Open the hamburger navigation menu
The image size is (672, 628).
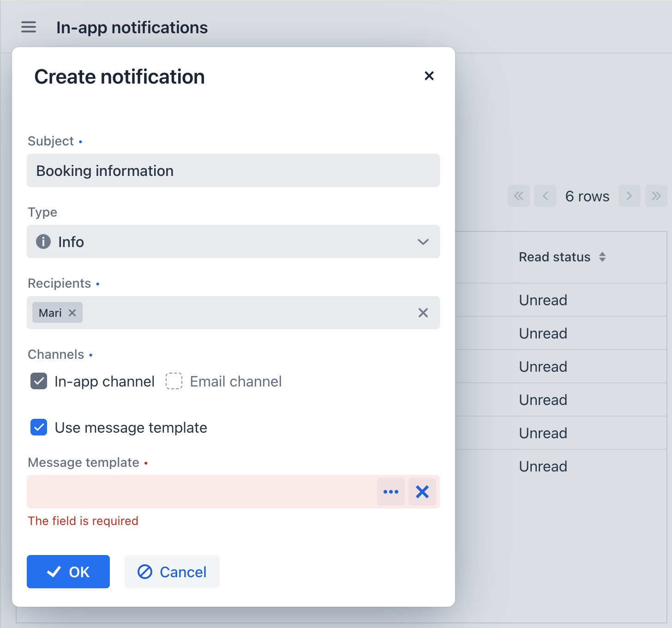click(x=28, y=27)
